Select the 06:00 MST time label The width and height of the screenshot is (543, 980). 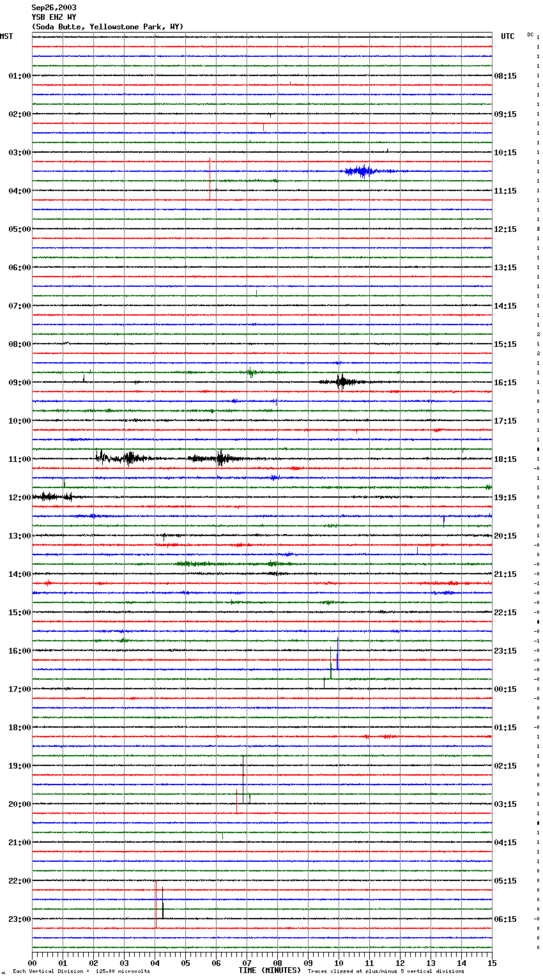coord(20,268)
